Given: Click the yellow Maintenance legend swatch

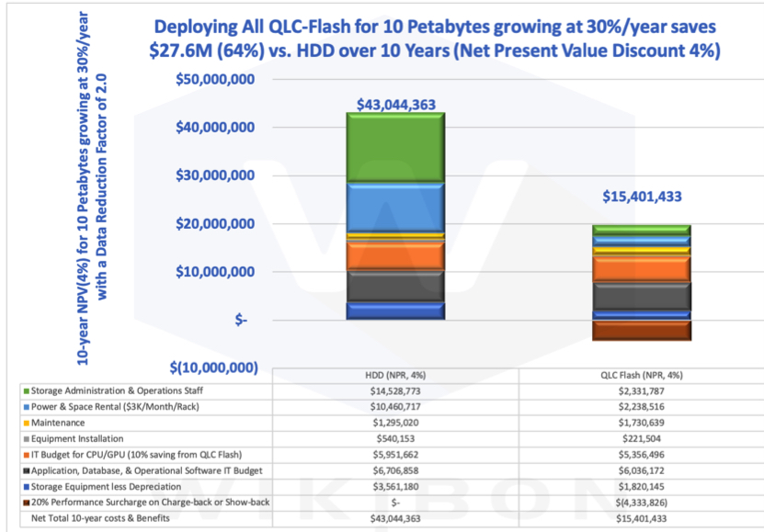Looking at the screenshot, I should point(27,423).
